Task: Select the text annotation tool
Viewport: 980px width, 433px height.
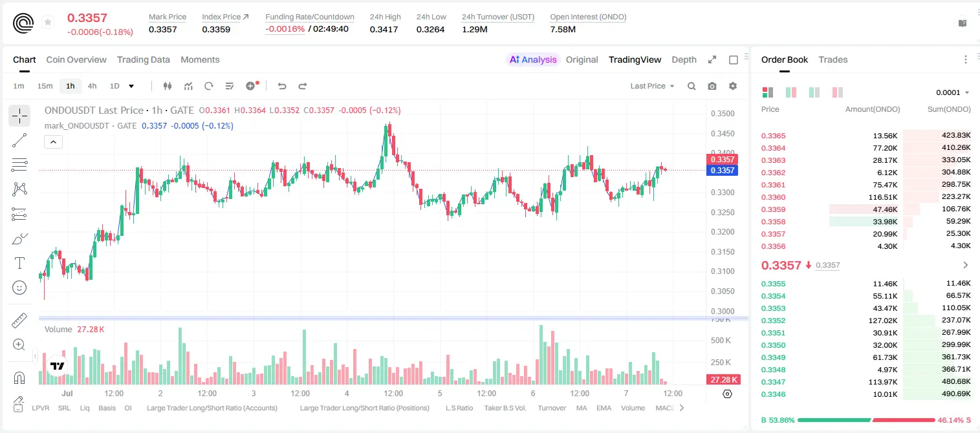Action: [19, 263]
